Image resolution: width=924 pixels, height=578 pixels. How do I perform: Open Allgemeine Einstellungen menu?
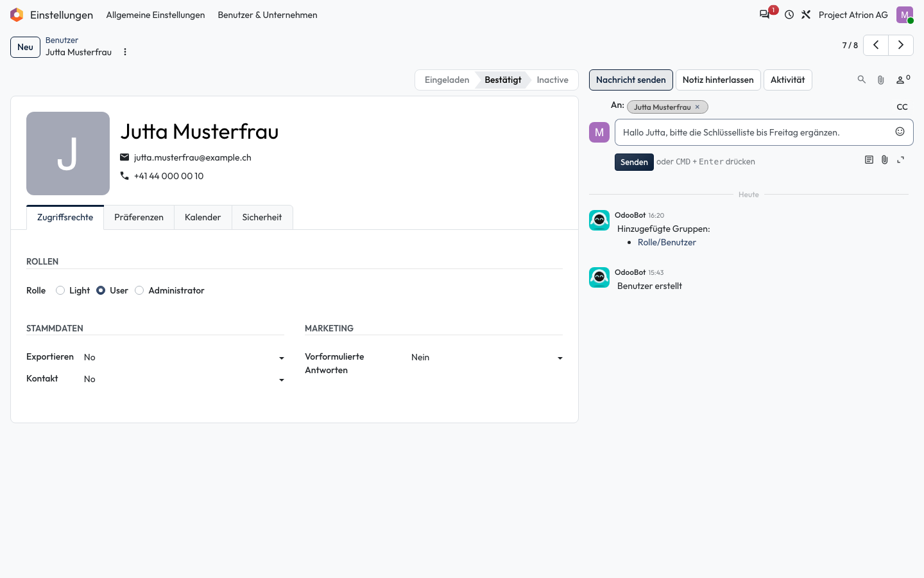pos(156,15)
